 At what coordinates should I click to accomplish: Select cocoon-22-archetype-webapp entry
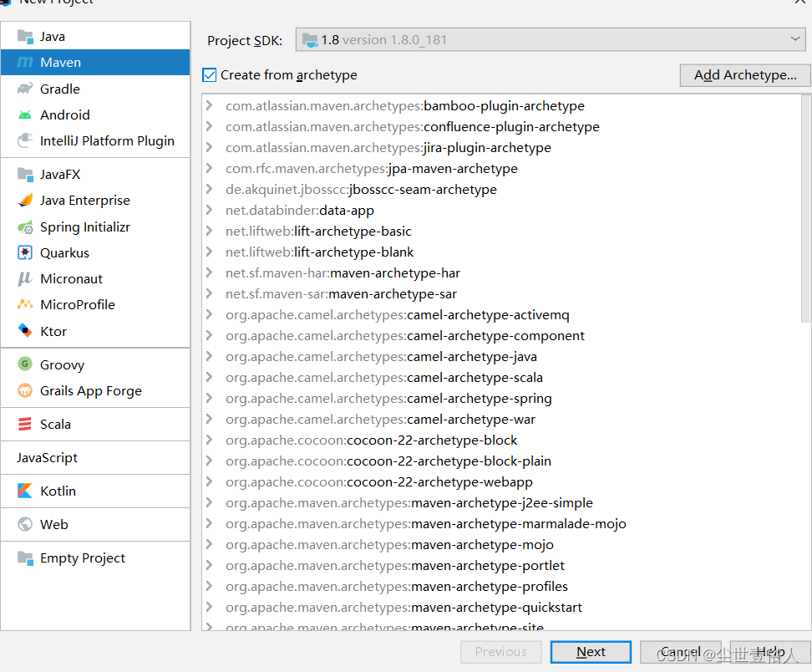coord(379,481)
